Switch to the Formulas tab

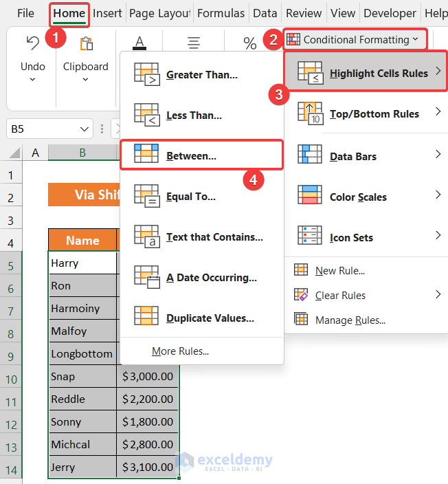coord(221,13)
